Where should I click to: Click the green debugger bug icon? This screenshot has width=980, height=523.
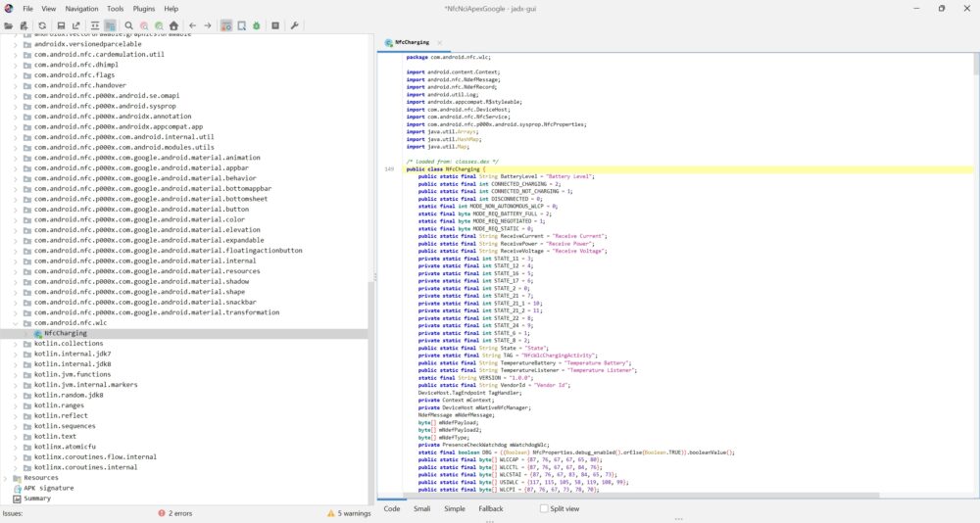click(x=256, y=25)
